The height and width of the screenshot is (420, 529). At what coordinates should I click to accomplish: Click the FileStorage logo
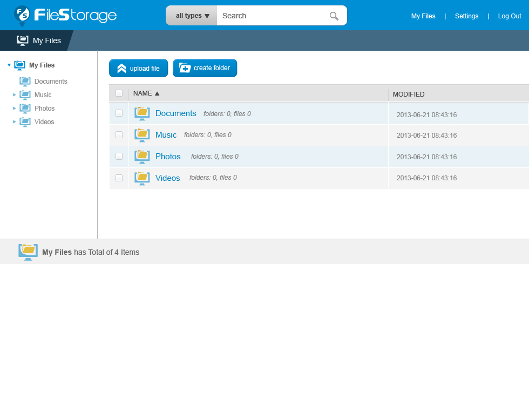(65, 15)
